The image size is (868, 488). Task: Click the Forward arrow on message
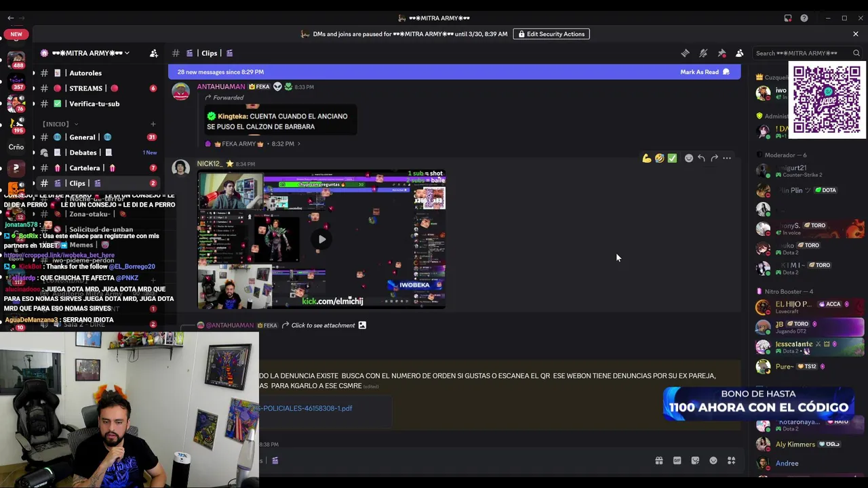coord(714,158)
